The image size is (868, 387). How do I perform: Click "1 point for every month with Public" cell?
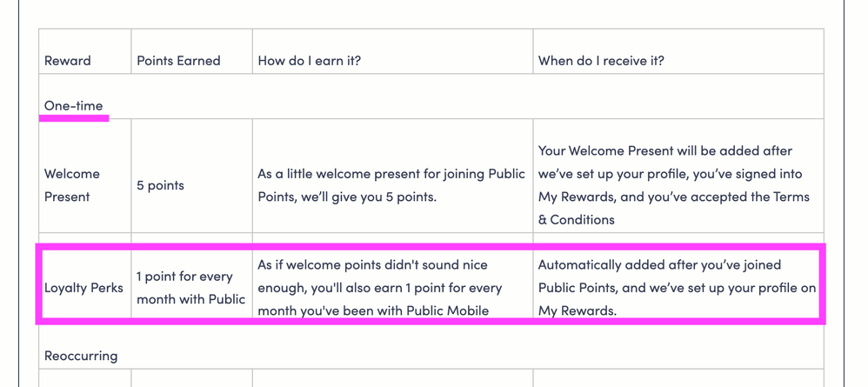(190, 287)
